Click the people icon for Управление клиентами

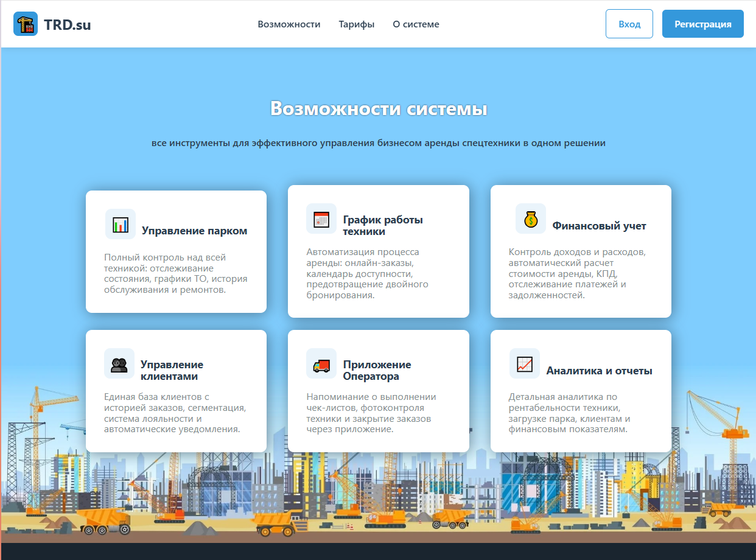pyautogui.click(x=119, y=363)
